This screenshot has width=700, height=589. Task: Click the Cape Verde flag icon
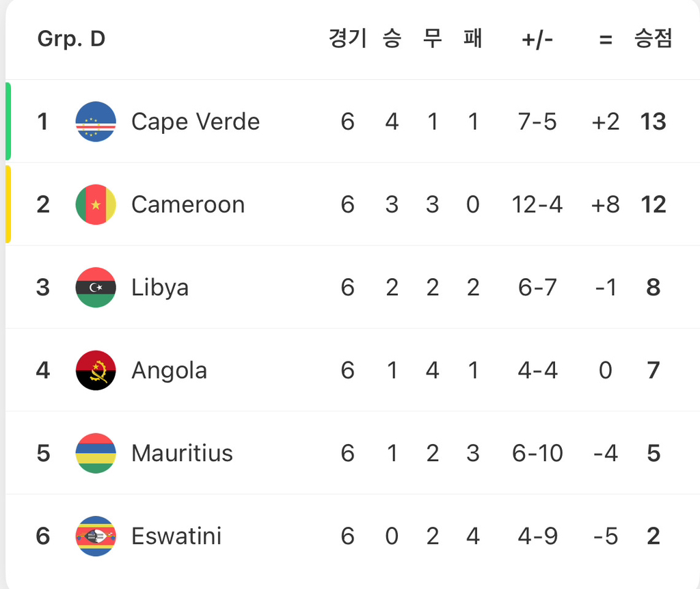click(96, 122)
